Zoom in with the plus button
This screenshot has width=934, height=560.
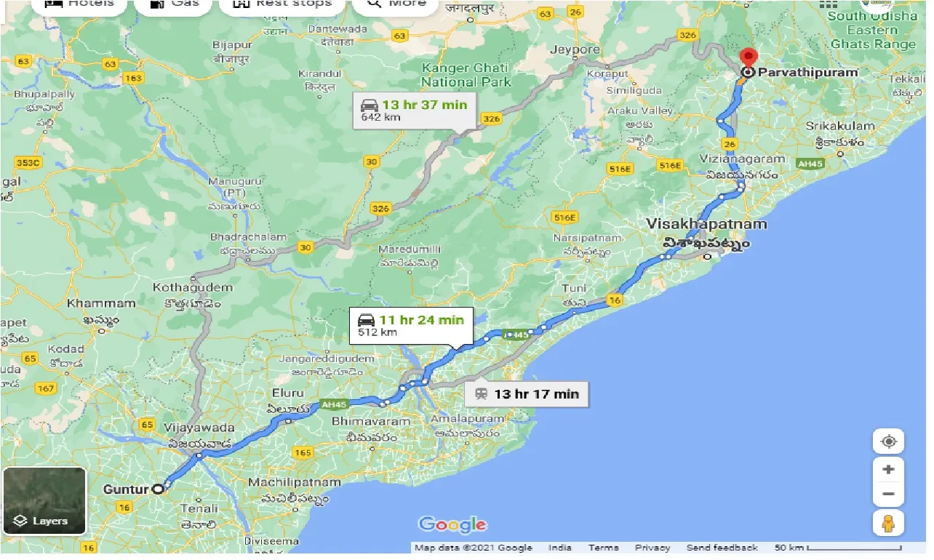pyautogui.click(x=888, y=469)
